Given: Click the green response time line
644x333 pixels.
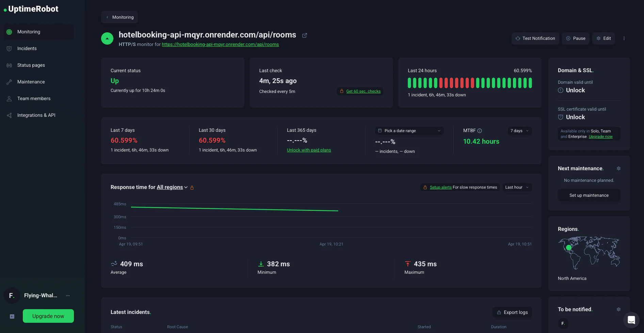Looking at the screenshot, I should 235,209.
